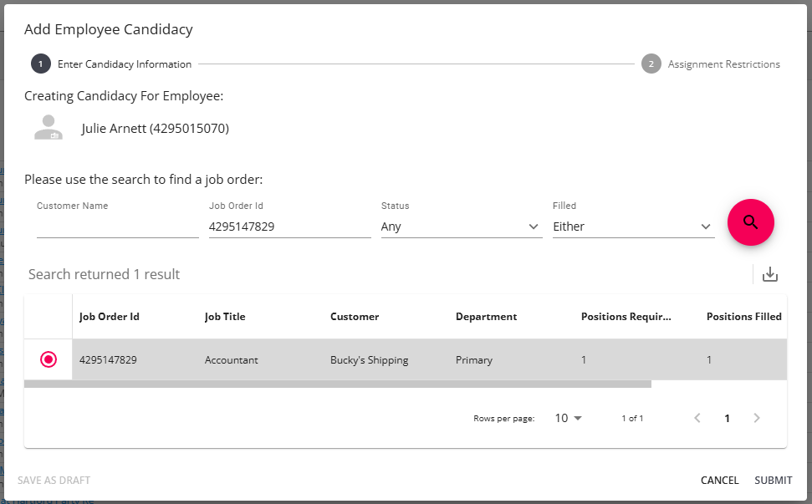Focus the Customer Name input field
This screenshot has width=812, height=504.
117,227
